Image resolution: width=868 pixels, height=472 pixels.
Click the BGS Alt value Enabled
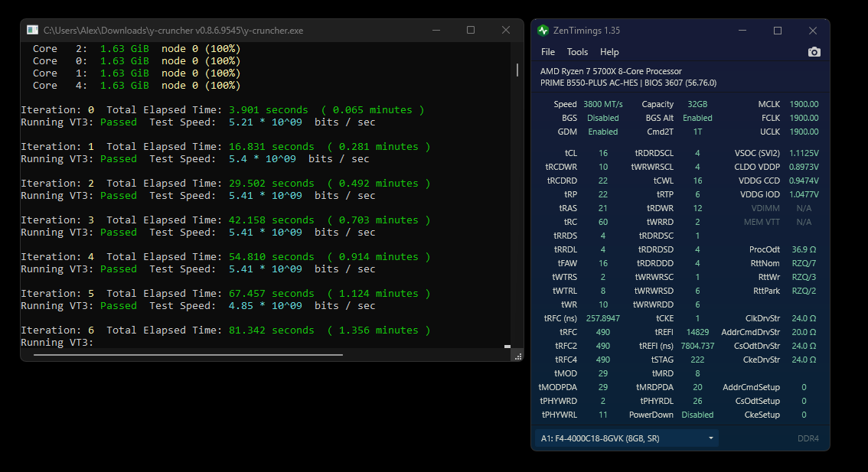coord(697,118)
